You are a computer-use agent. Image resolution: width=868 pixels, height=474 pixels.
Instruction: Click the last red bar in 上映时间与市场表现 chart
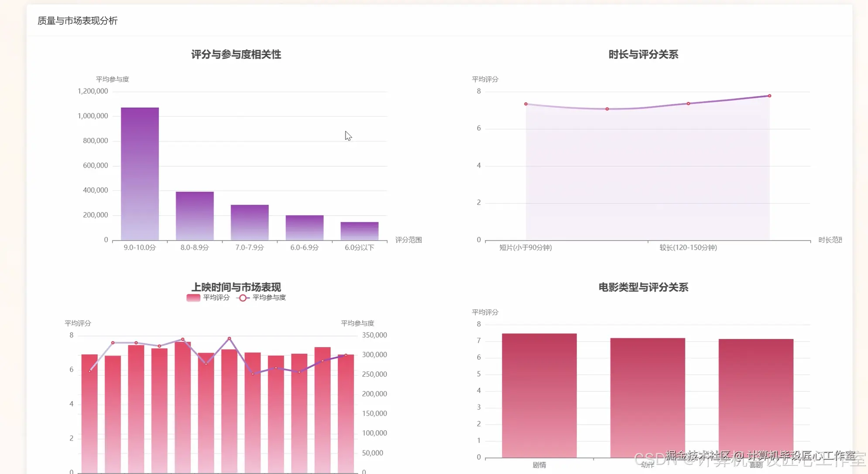tap(346, 415)
